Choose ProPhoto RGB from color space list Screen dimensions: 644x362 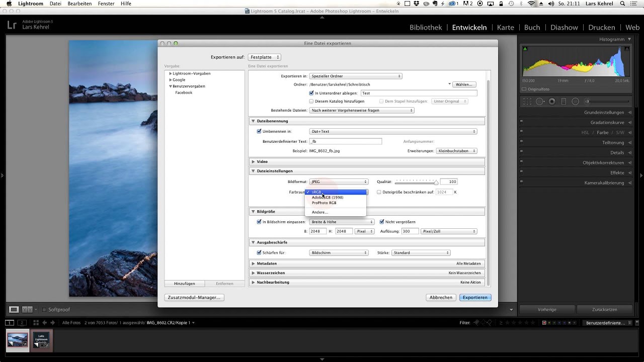coord(336,203)
